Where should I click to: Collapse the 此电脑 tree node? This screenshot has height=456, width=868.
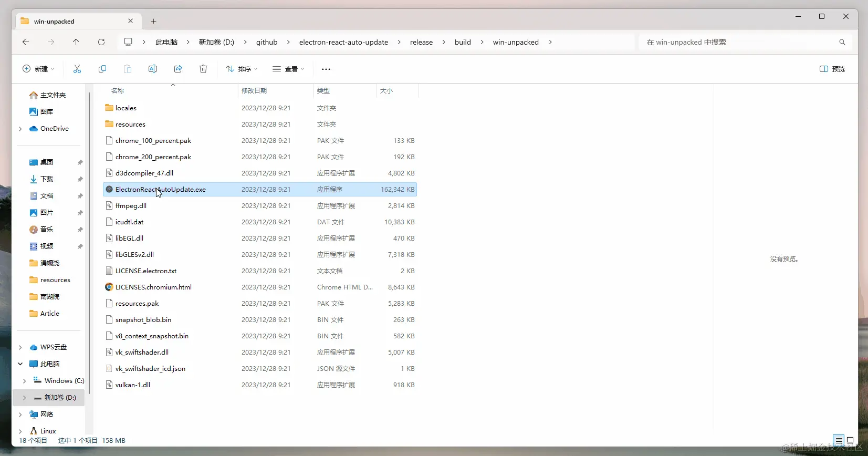20,364
